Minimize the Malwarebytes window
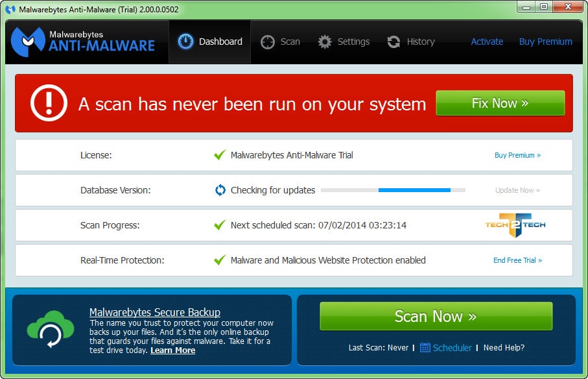 pos(526,7)
